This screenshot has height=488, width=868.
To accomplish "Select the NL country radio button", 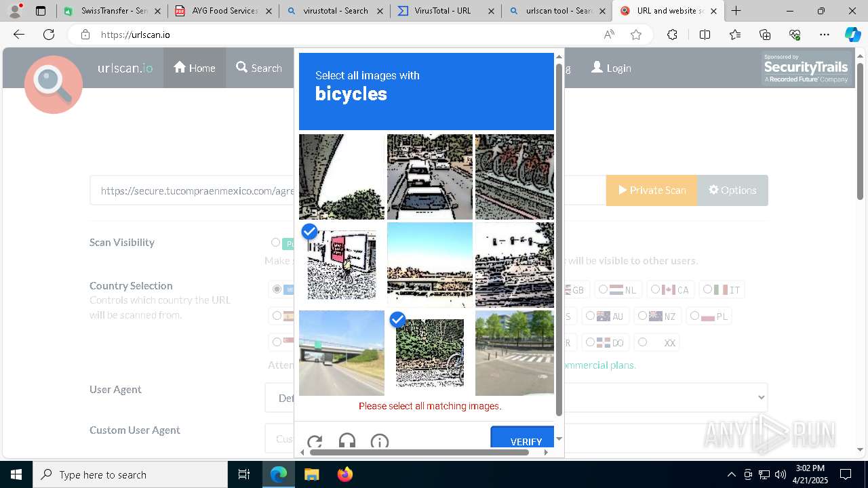I will click(x=603, y=289).
